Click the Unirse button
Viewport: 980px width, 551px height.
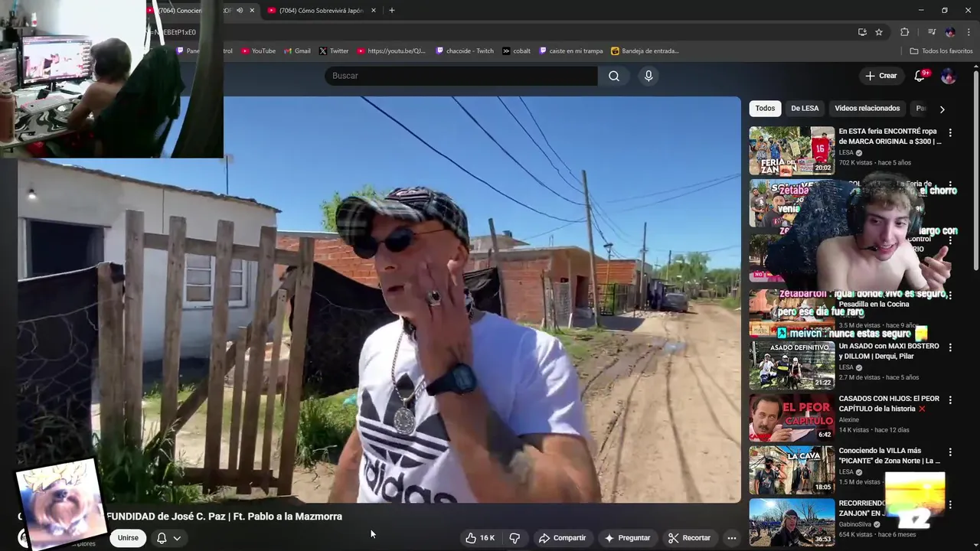pos(128,538)
